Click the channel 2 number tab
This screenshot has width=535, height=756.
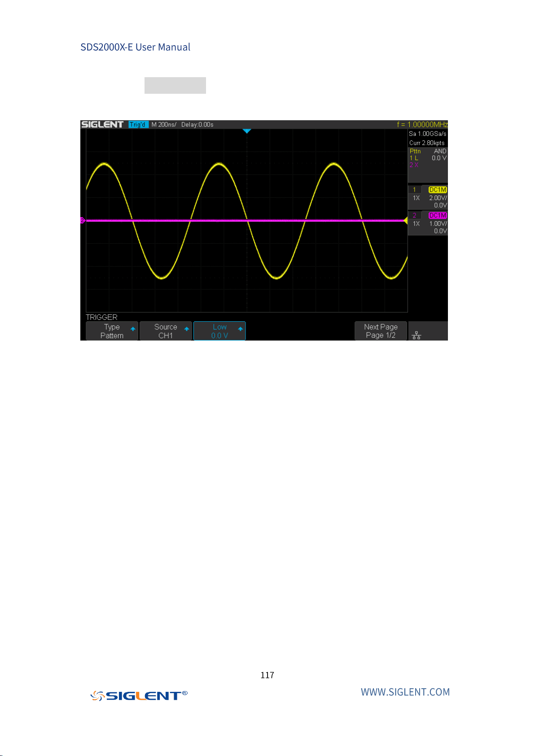[414, 215]
